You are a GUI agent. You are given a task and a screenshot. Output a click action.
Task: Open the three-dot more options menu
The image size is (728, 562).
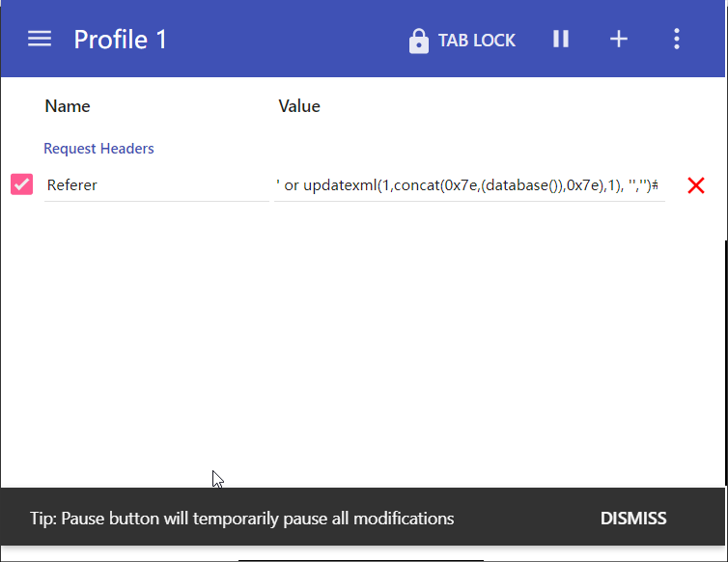(676, 39)
